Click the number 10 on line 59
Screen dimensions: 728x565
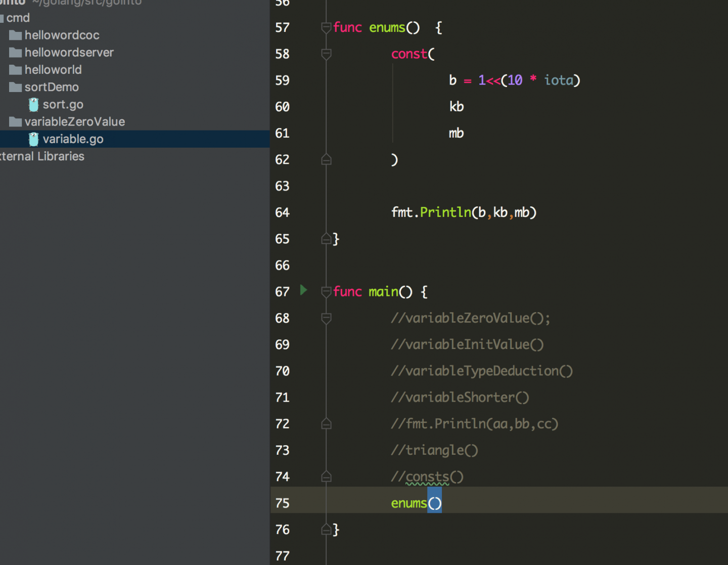(515, 80)
